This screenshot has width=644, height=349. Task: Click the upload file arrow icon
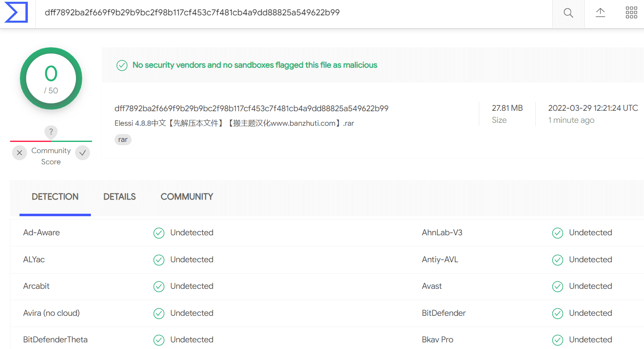600,12
